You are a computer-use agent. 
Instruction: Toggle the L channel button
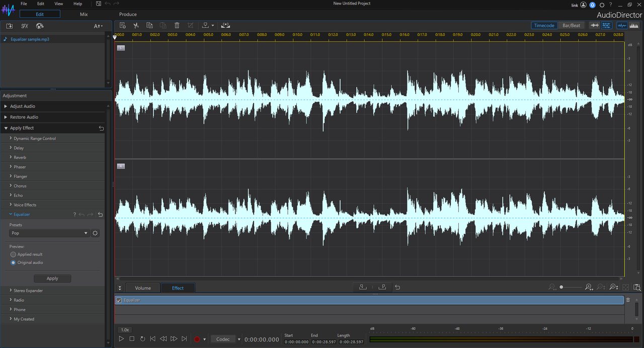(121, 48)
